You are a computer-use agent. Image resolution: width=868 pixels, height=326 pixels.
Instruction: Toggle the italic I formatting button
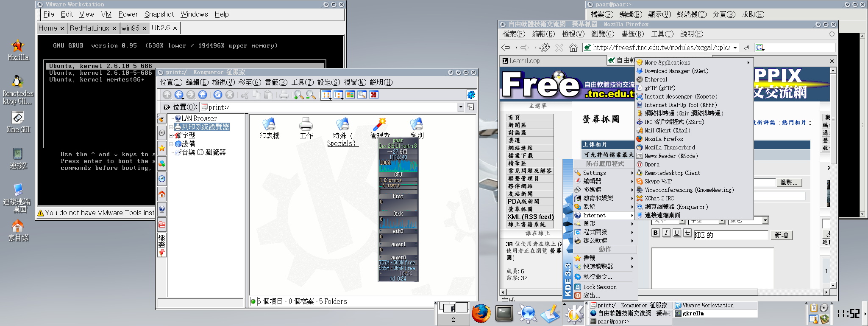[666, 233]
